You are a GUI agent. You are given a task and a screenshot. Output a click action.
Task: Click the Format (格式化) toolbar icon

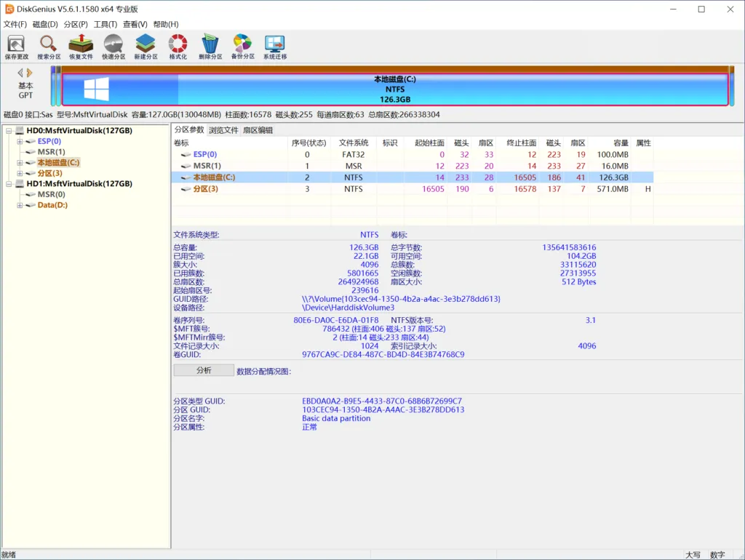tap(178, 47)
